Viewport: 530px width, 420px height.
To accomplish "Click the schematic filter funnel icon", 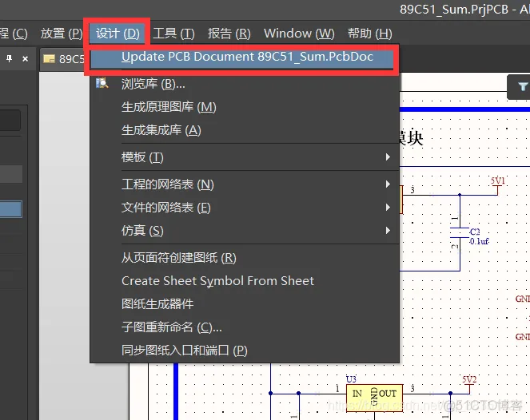I will point(522,87).
